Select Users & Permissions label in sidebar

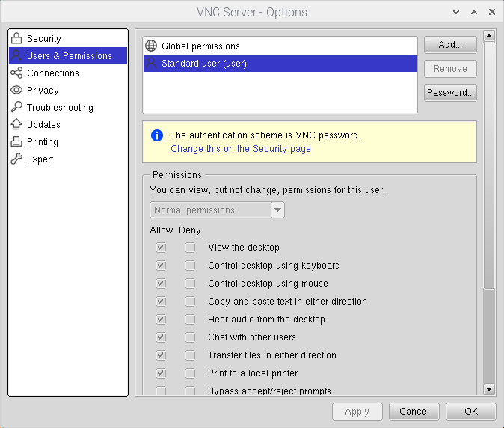[x=70, y=55]
